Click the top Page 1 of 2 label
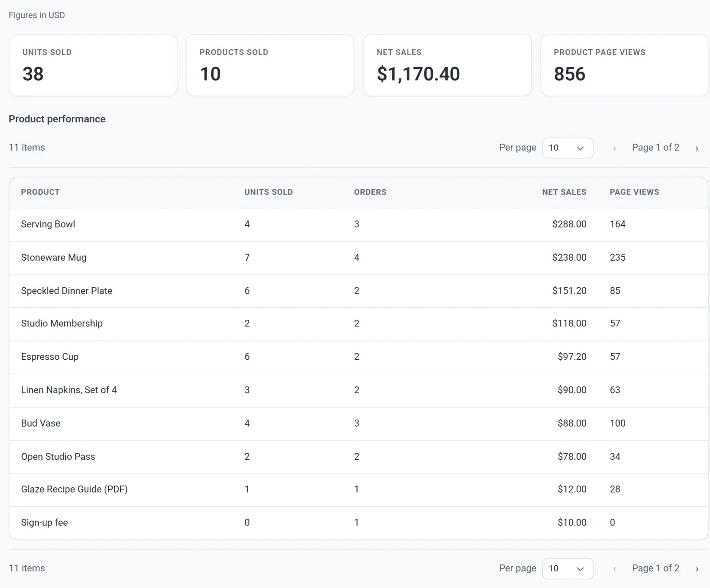Image resolution: width=710 pixels, height=588 pixels. [655, 148]
